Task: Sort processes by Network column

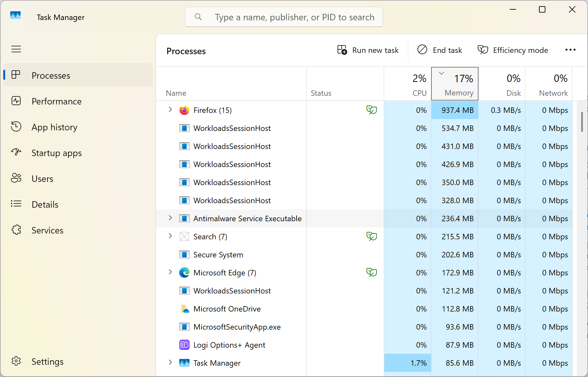Action: point(549,84)
